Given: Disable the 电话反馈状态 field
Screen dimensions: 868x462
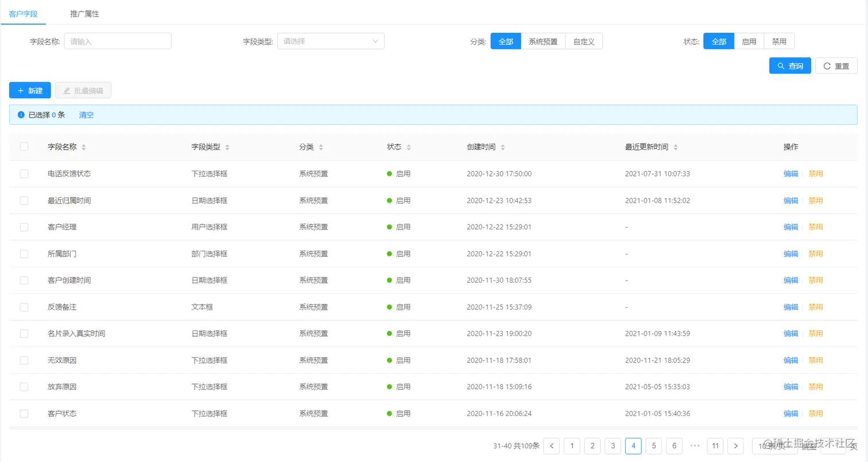Looking at the screenshot, I should [816, 174].
